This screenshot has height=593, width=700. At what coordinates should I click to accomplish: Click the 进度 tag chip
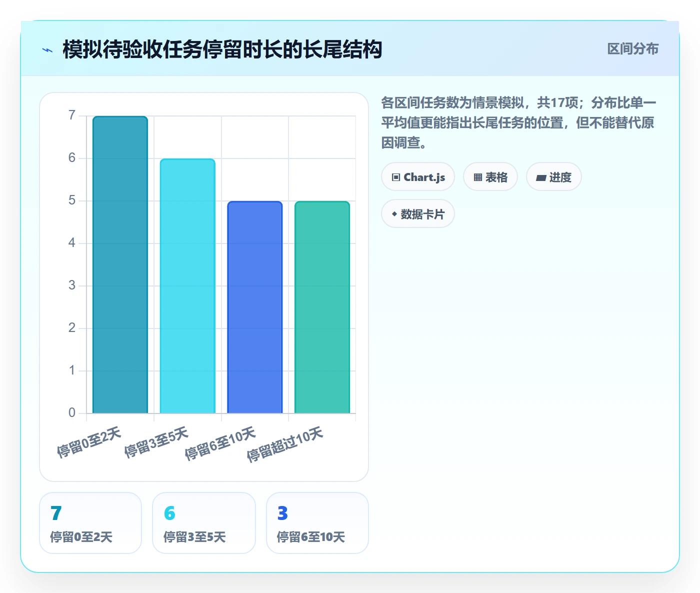coord(554,177)
